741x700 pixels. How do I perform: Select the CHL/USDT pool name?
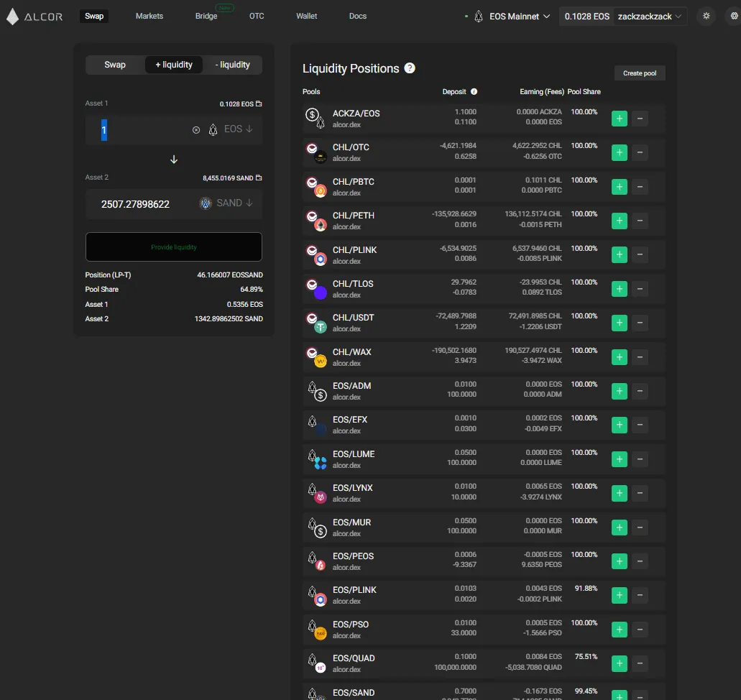353,318
